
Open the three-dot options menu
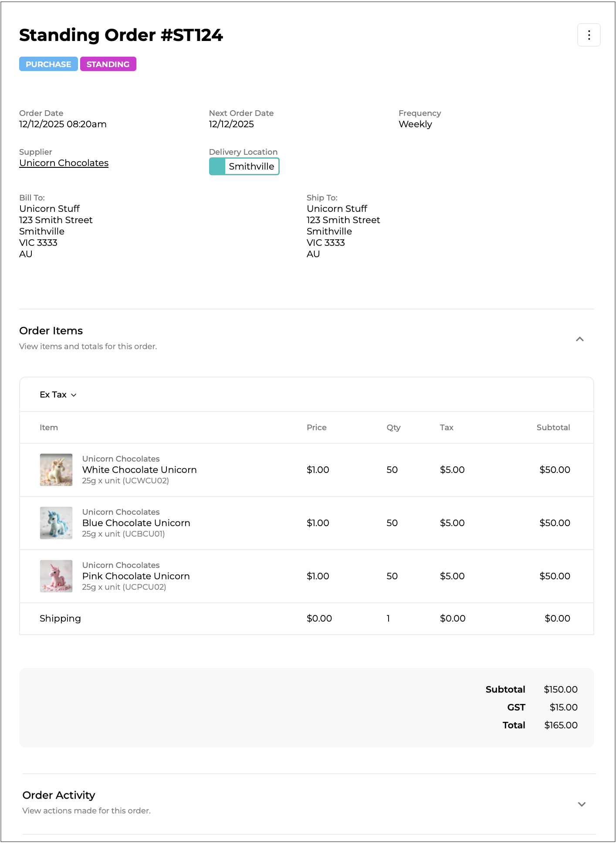pyautogui.click(x=589, y=35)
